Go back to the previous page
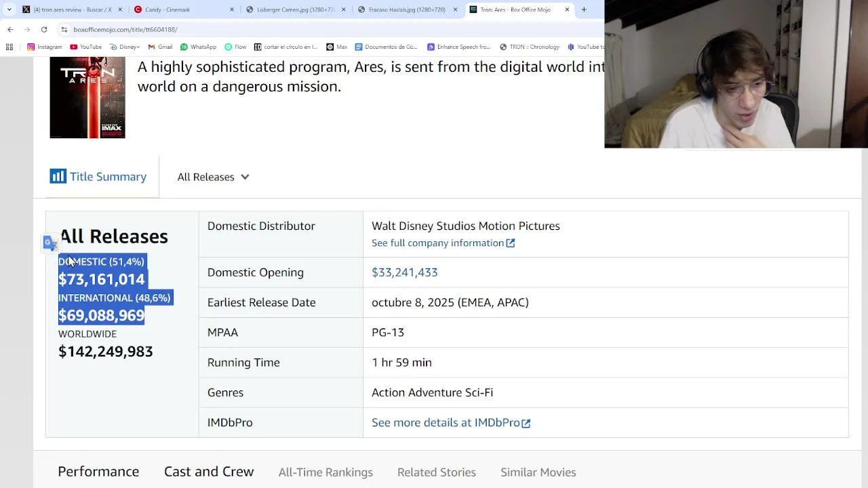The width and height of the screenshot is (868, 488). click(x=10, y=29)
